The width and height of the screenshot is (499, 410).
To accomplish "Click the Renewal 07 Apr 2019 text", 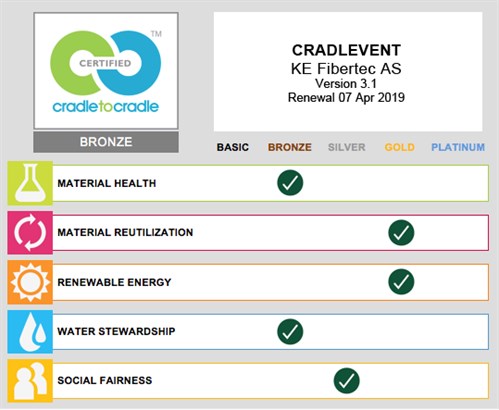I will coord(346,97).
